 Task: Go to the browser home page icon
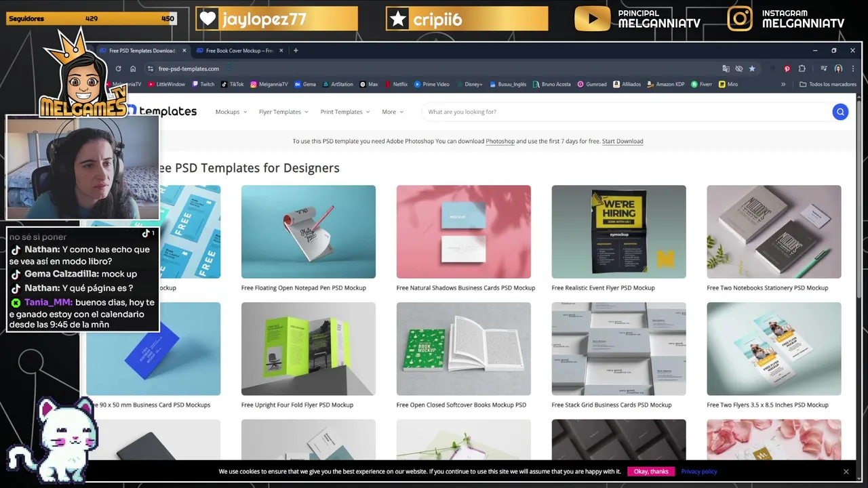click(x=133, y=68)
